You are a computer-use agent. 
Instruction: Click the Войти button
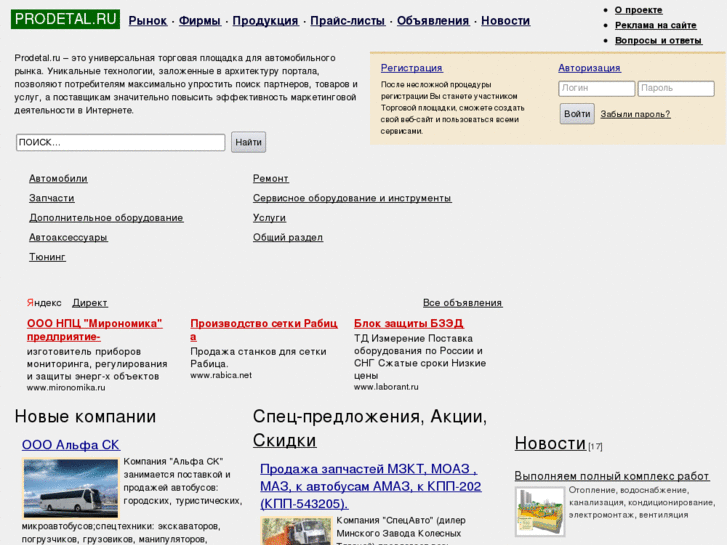point(577,114)
